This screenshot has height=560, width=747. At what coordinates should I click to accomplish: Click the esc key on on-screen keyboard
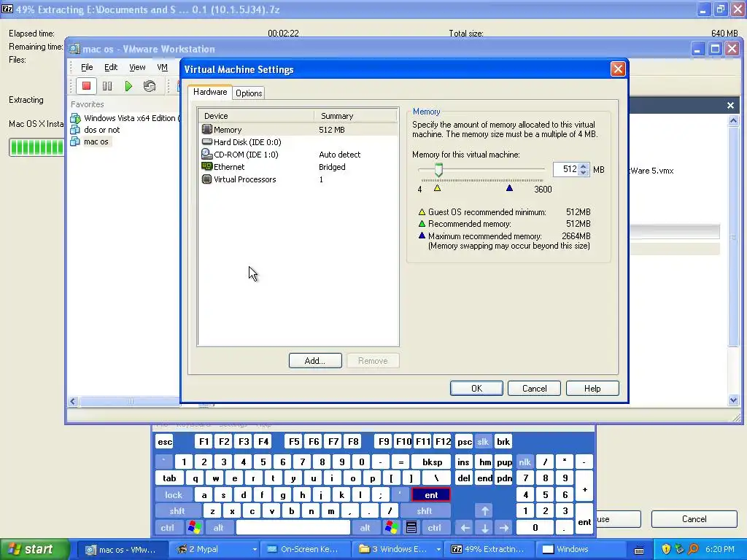tap(165, 442)
